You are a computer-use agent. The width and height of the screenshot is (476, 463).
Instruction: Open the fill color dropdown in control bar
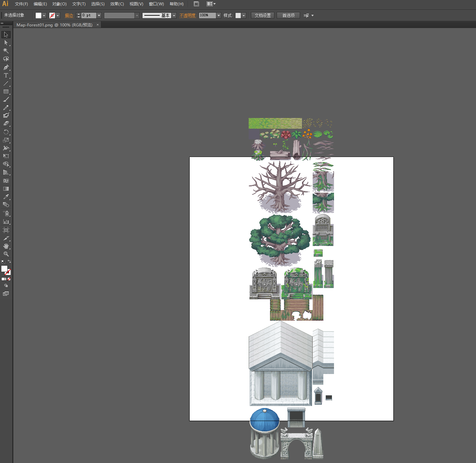point(44,16)
